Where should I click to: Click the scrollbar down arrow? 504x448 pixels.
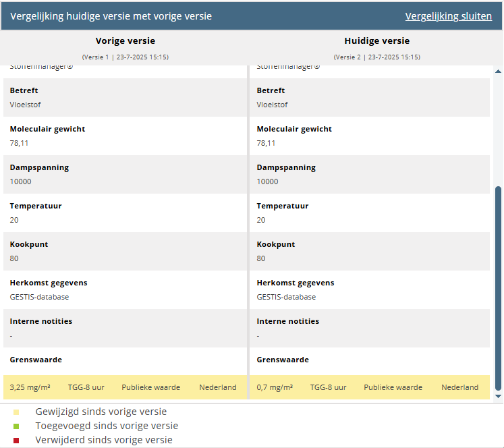[x=499, y=397]
